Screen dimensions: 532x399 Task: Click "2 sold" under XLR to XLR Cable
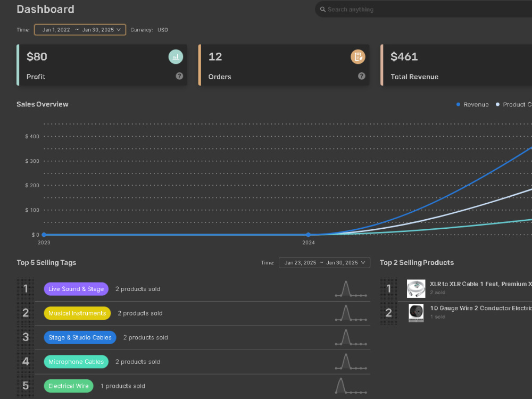pyautogui.click(x=438, y=293)
